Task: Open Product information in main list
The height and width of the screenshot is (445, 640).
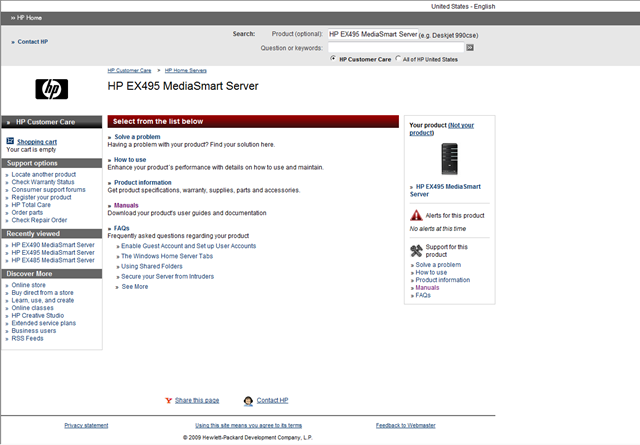Action: 142,182
